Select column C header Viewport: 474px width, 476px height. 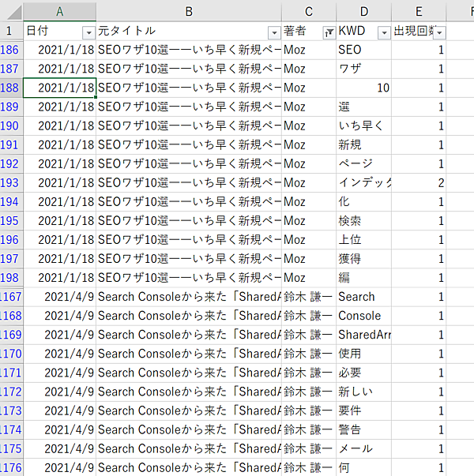coord(309,12)
